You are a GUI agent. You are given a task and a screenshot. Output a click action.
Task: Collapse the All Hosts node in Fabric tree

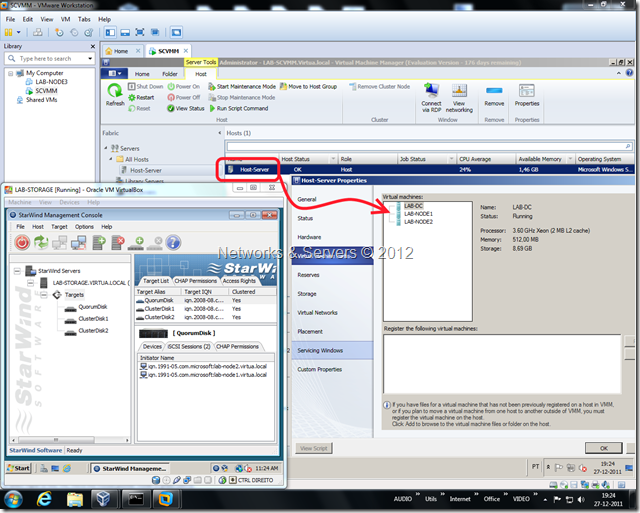[111, 159]
